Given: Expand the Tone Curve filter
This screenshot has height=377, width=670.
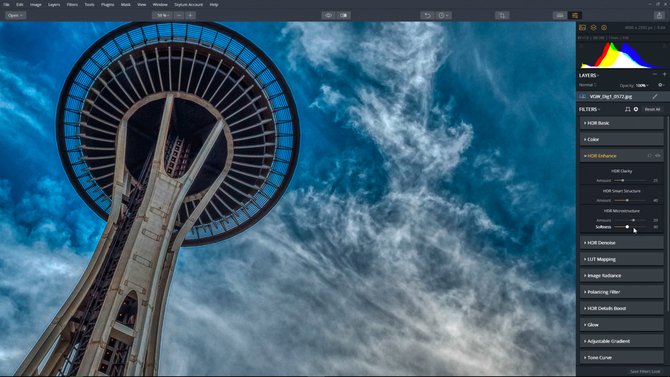Looking at the screenshot, I should 621,357.
